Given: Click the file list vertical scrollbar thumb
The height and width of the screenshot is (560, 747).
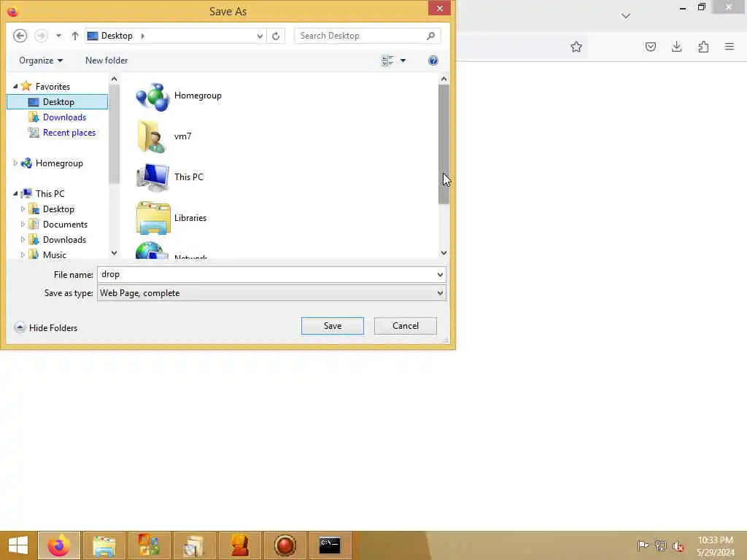Looking at the screenshot, I should (x=444, y=144).
